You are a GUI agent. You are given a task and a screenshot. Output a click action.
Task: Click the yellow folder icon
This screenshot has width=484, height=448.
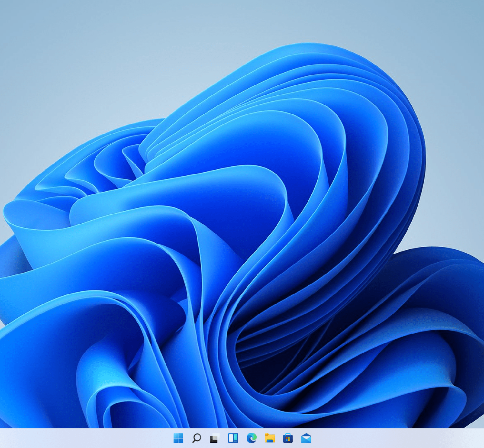[270, 438]
